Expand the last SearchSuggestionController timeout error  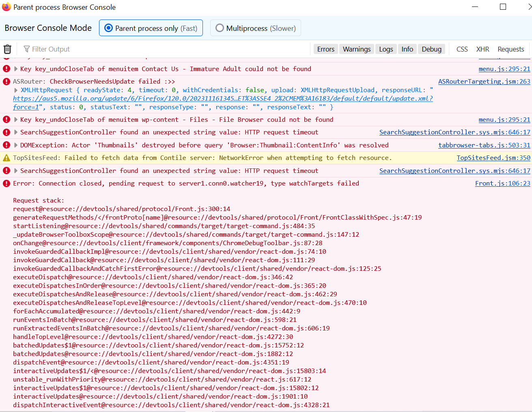click(x=16, y=171)
